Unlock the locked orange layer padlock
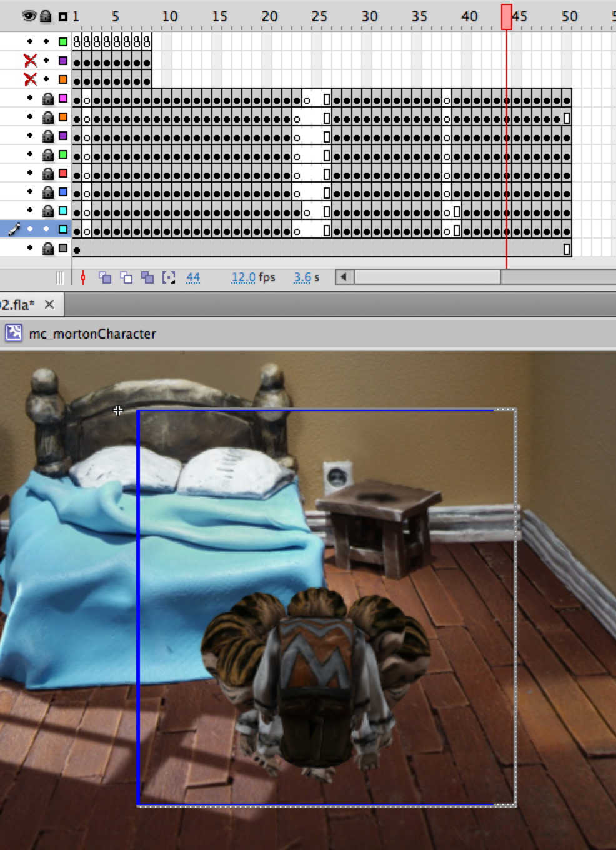The image size is (616, 850). [x=47, y=117]
